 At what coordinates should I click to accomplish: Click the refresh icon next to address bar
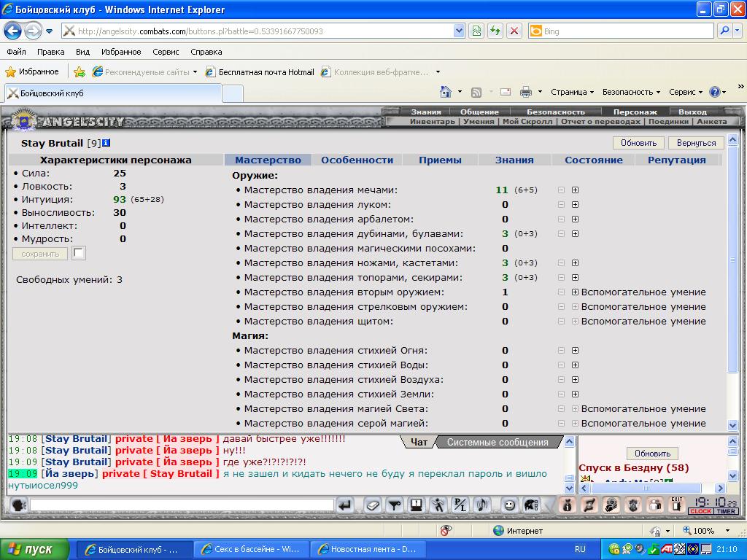click(495, 31)
